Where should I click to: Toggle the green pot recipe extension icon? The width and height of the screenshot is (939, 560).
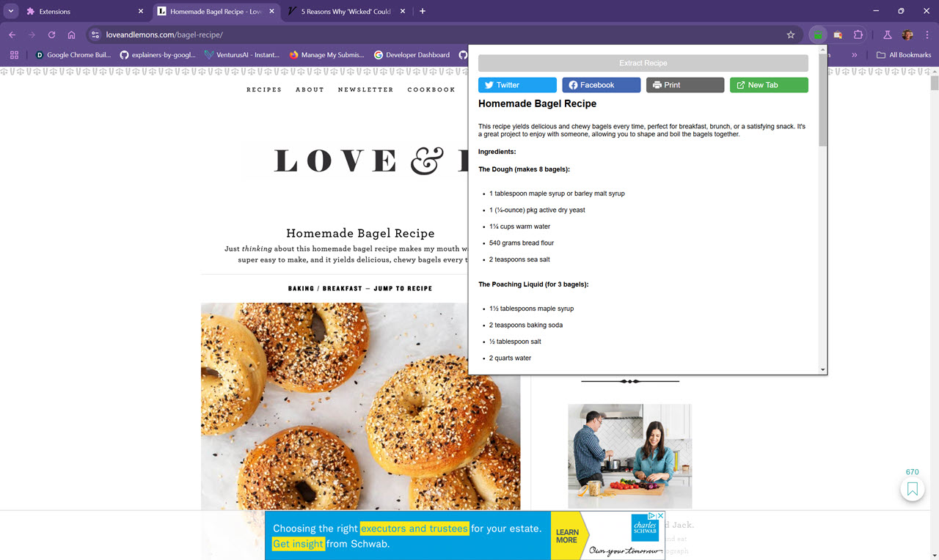pyautogui.click(x=817, y=34)
